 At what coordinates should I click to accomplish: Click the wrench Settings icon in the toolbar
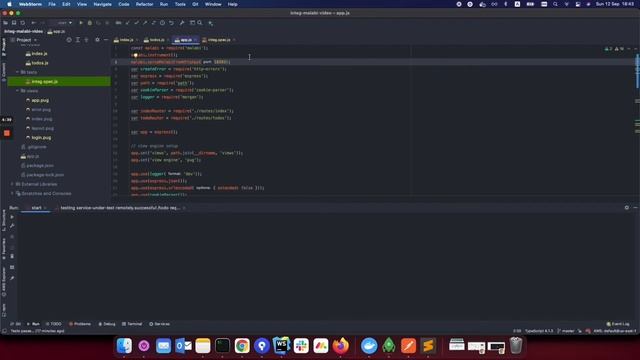tap(182, 23)
